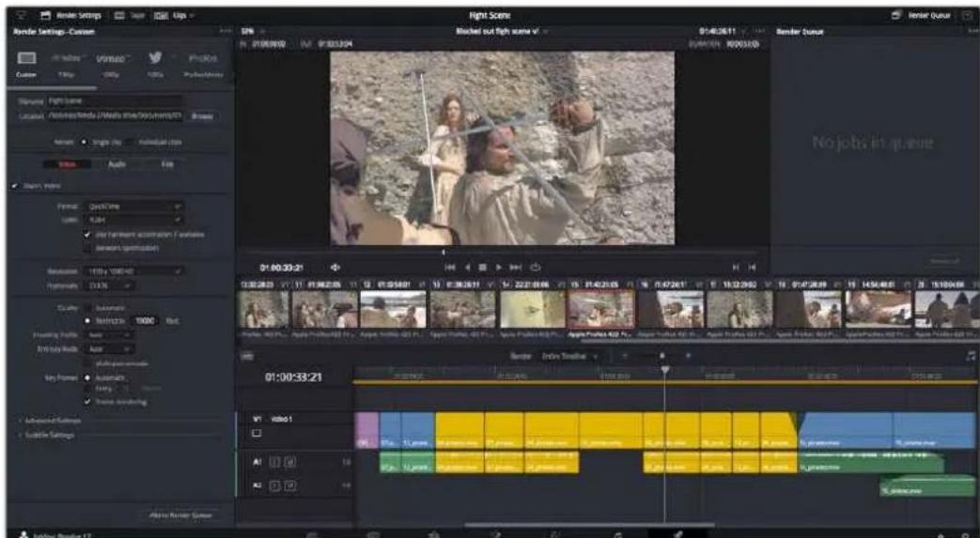Screen dimensions: 980x538
Task: Click the Location path field
Action: click(x=116, y=116)
